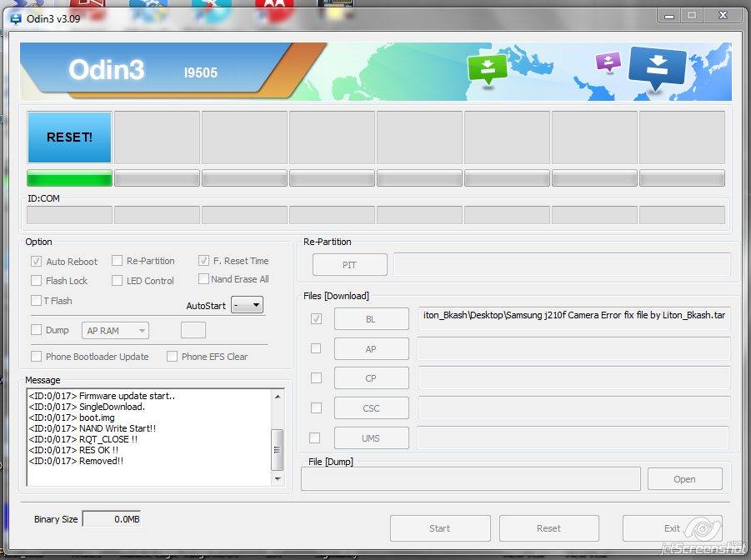
Task: Disable the F. Reset Time checkbox
Action: point(203,261)
